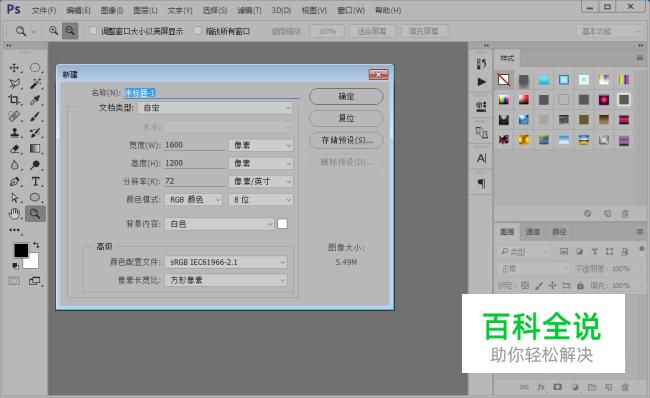Select the Gradient tool
The width and height of the screenshot is (650, 398).
(x=35, y=148)
